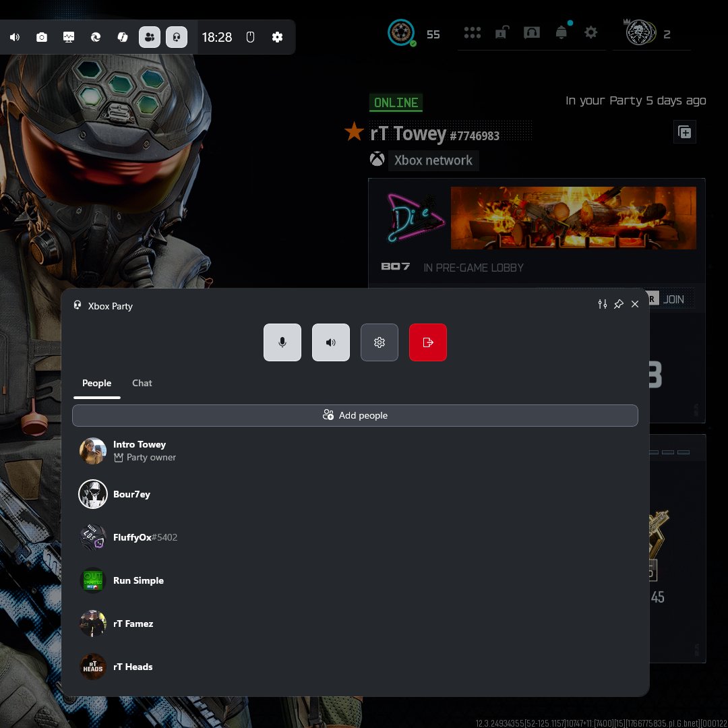Toggle the Xbox Party headset widget button
728x728 pixels.
pos(177,37)
